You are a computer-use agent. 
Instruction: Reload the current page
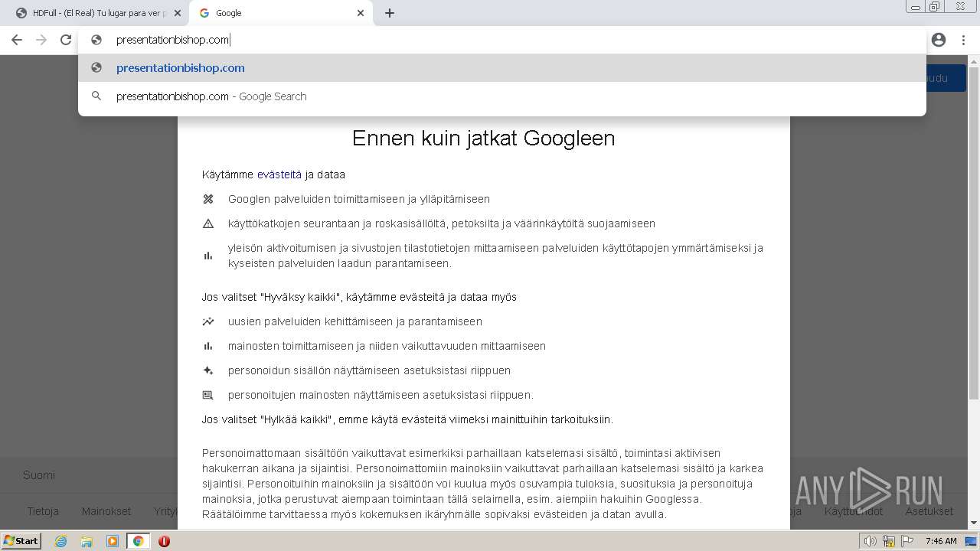click(66, 40)
